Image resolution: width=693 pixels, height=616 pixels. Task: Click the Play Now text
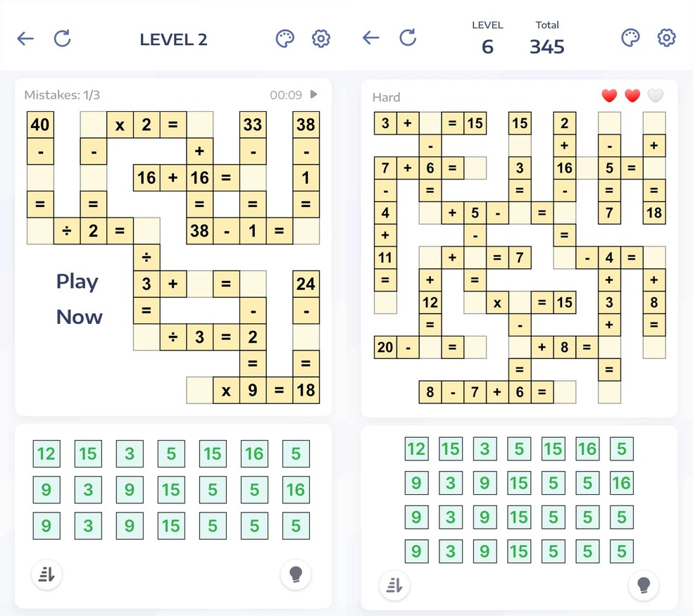[x=79, y=298]
